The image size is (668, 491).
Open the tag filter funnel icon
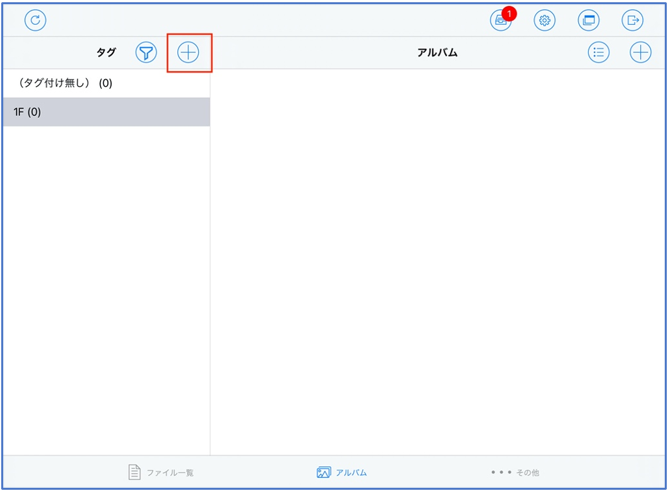pyautogui.click(x=146, y=53)
